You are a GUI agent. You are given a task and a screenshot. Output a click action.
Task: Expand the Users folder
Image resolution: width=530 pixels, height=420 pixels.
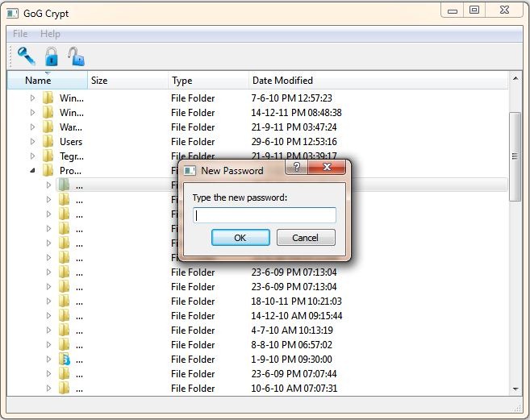click(x=33, y=142)
